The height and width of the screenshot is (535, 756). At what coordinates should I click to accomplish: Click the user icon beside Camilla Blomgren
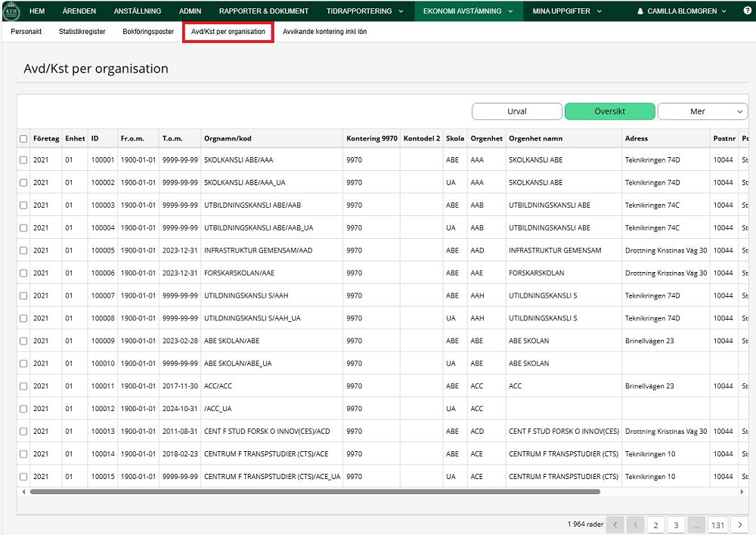pyautogui.click(x=641, y=11)
